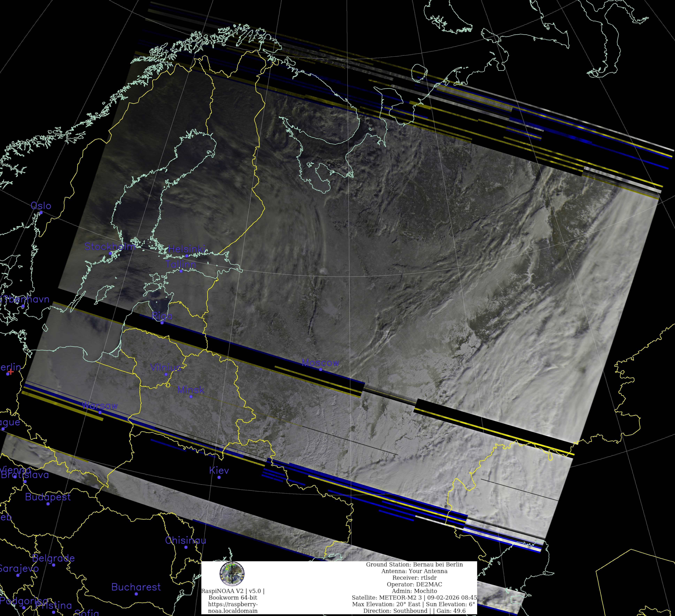This screenshot has width=675, height=616.
Task: Click the Vilnius map label
Action: click(165, 368)
